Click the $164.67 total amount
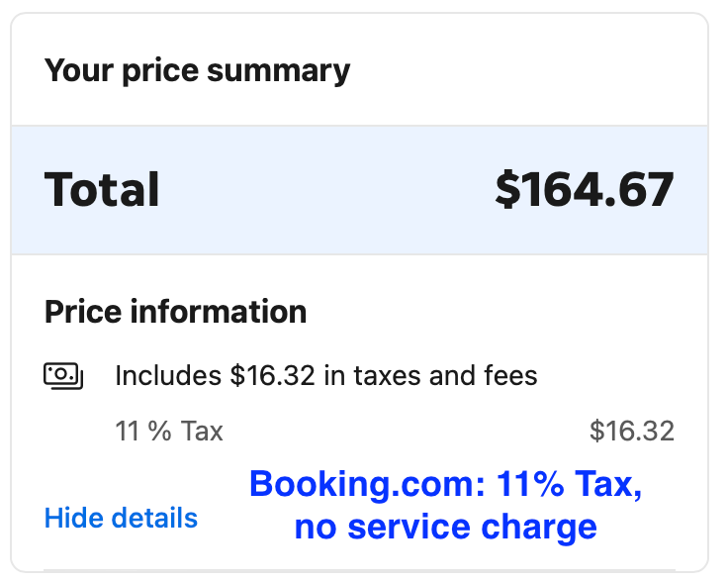The image size is (728, 582). (584, 190)
